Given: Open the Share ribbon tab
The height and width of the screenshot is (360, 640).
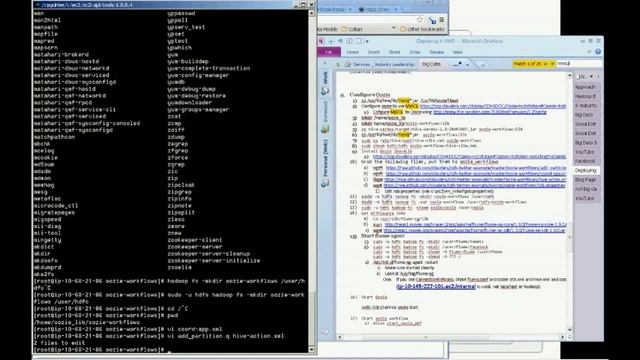Looking at the screenshot, I should [394, 52].
